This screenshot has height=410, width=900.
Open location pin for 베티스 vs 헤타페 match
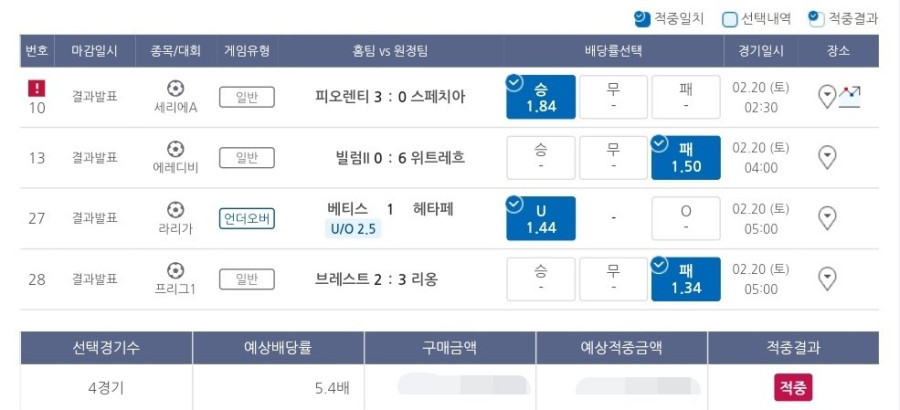(827, 218)
